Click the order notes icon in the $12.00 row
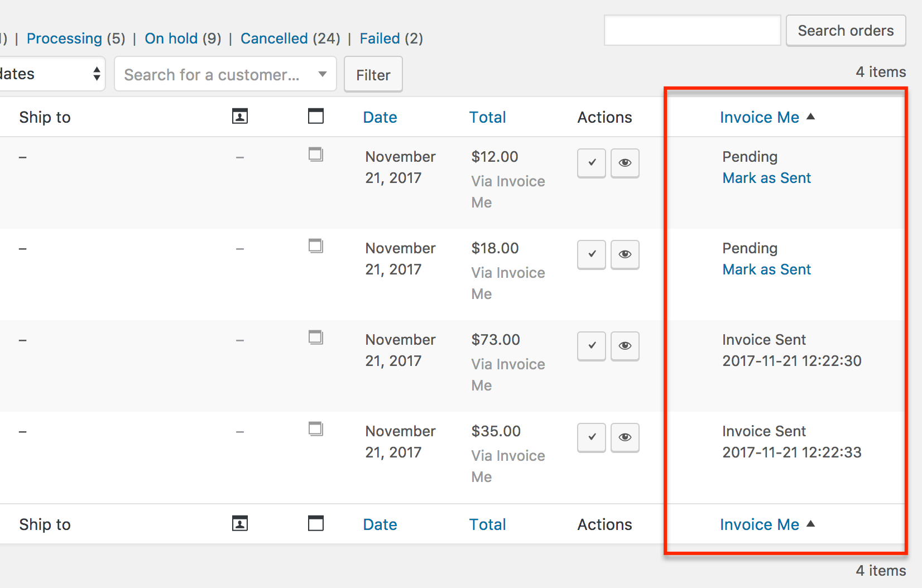Viewport: 922px width, 588px height. (x=316, y=155)
